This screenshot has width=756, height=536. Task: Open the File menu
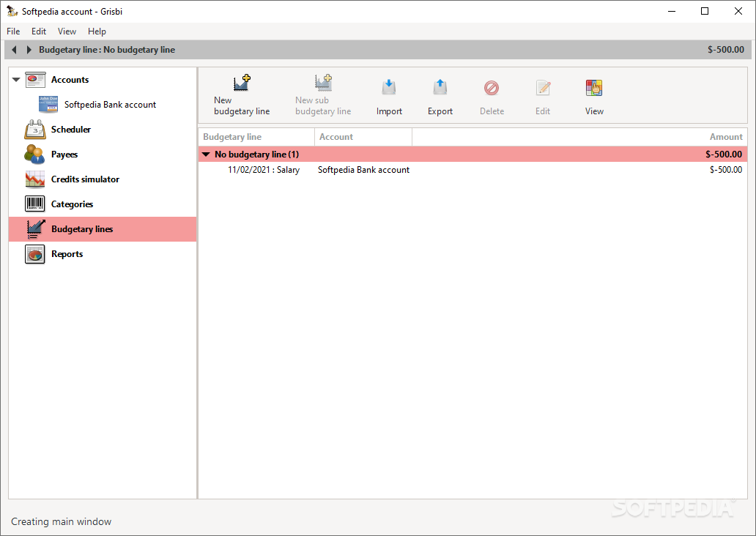coord(13,31)
